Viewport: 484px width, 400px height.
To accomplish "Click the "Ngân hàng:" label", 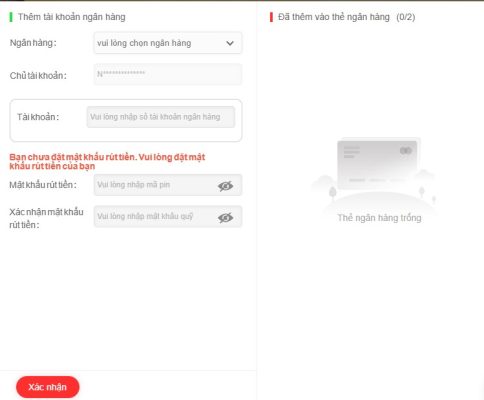I will pyautogui.click(x=33, y=43).
